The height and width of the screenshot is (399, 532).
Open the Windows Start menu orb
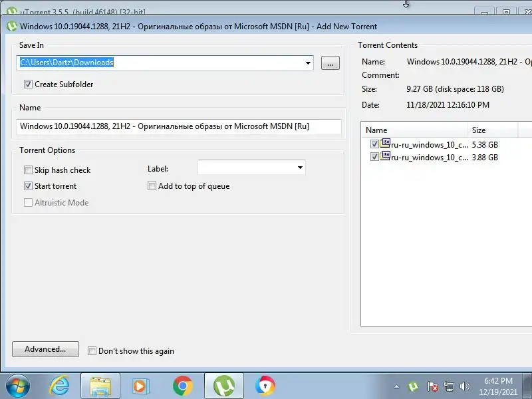(x=18, y=386)
